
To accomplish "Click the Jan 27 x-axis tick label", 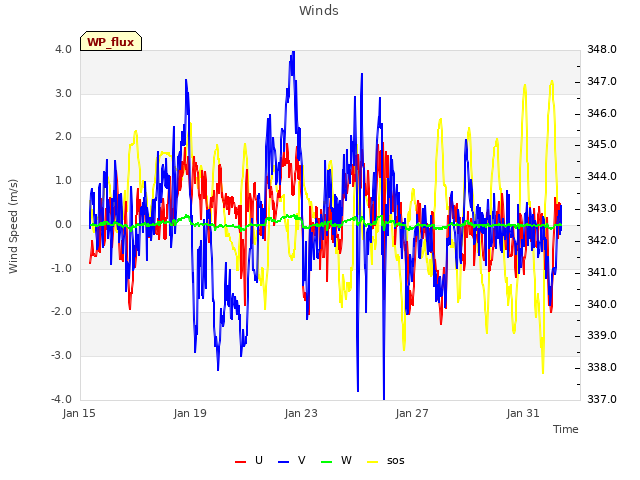I will tap(412, 413).
